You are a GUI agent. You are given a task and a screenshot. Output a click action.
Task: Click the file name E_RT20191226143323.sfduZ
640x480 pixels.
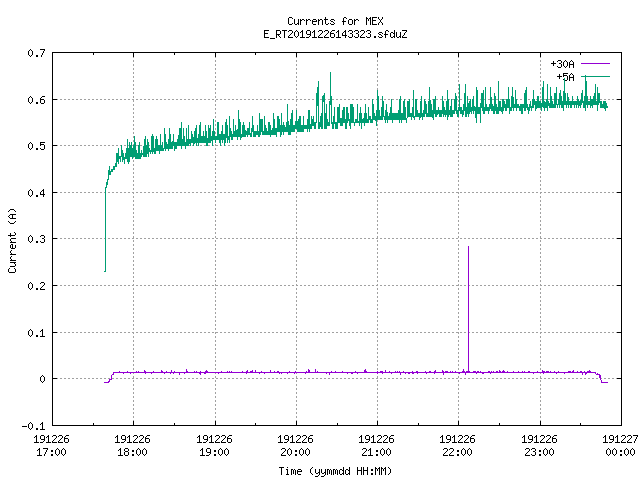(x=335, y=34)
